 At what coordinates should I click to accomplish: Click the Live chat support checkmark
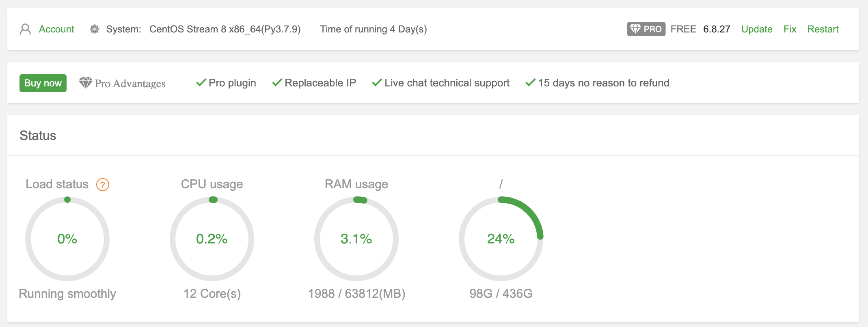click(x=377, y=83)
